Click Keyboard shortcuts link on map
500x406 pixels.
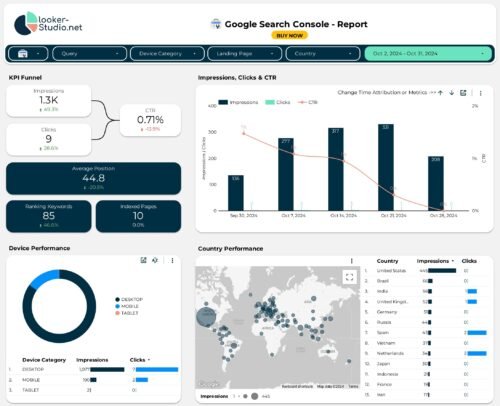297,386
